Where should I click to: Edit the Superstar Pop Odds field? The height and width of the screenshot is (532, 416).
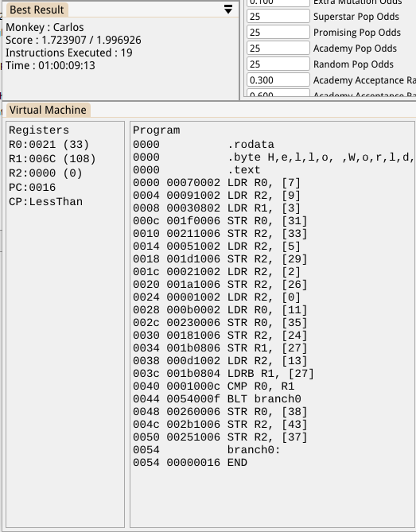click(278, 16)
